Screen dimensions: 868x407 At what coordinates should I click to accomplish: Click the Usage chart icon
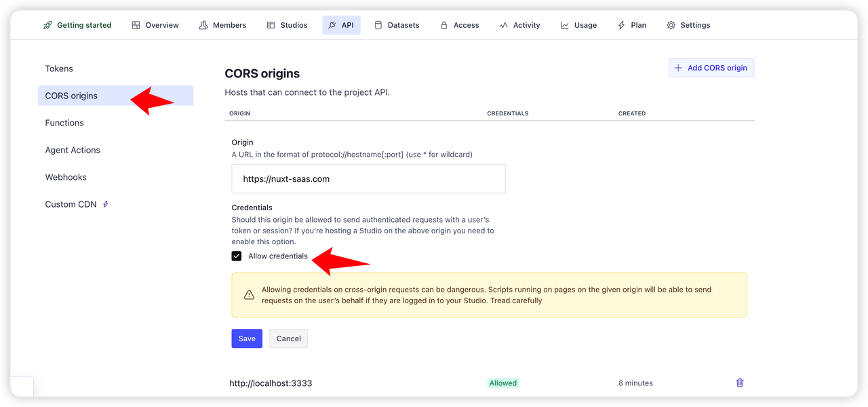pos(565,25)
